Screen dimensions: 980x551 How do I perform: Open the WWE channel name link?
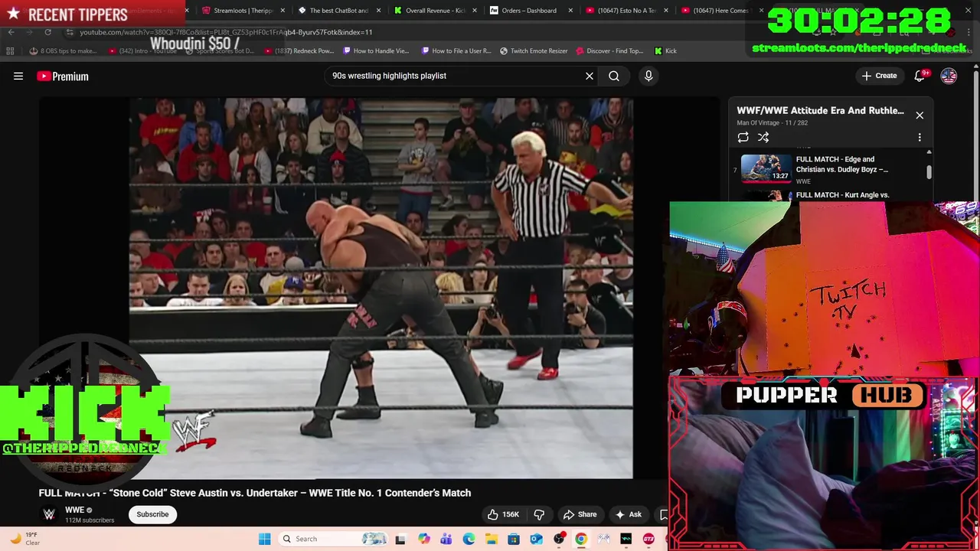pyautogui.click(x=74, y=510)
